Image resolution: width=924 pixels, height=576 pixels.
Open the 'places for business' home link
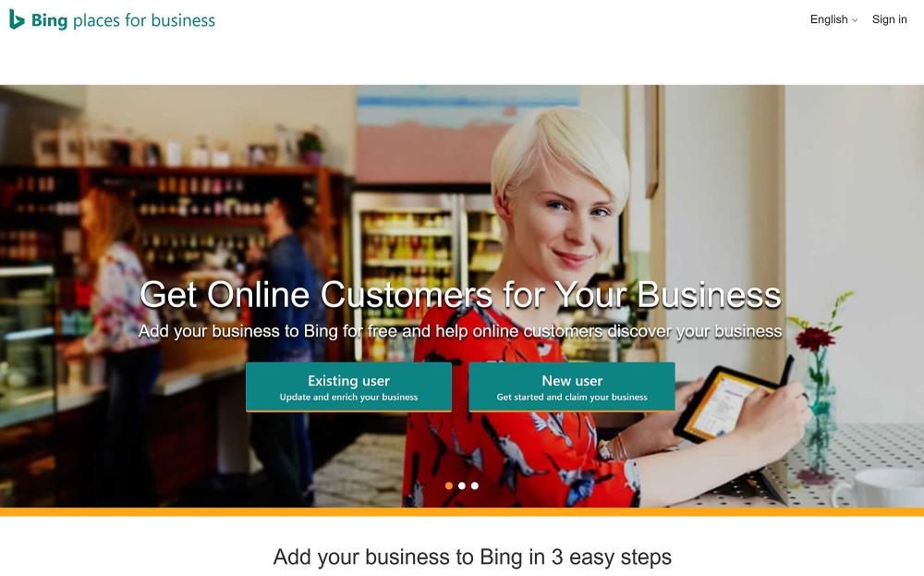pyautogui.click(x=144, y=20)
